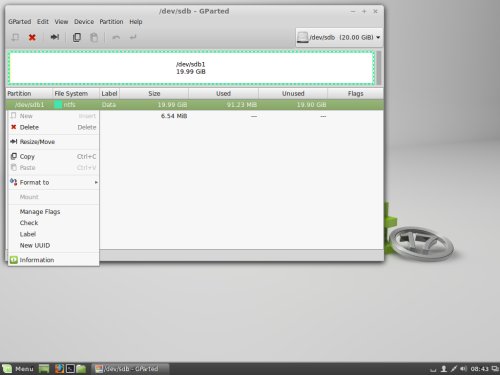The height and width of the screenshot is (375, 500).
Task: Click the Mint Menu button
Action: coord(18,369)
